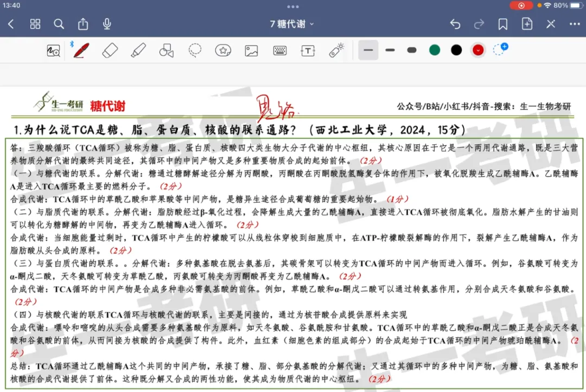Open the Elements/stickers tool

click(223, 49)
